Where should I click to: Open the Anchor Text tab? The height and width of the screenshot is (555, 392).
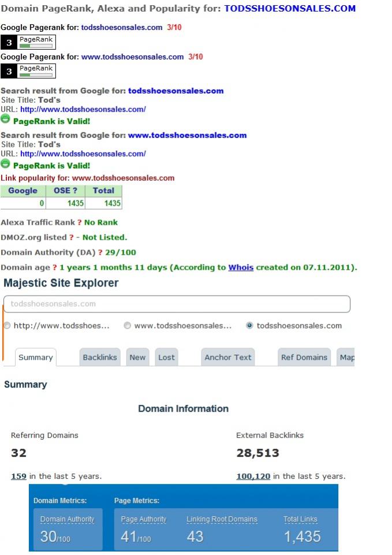point(228,357)
